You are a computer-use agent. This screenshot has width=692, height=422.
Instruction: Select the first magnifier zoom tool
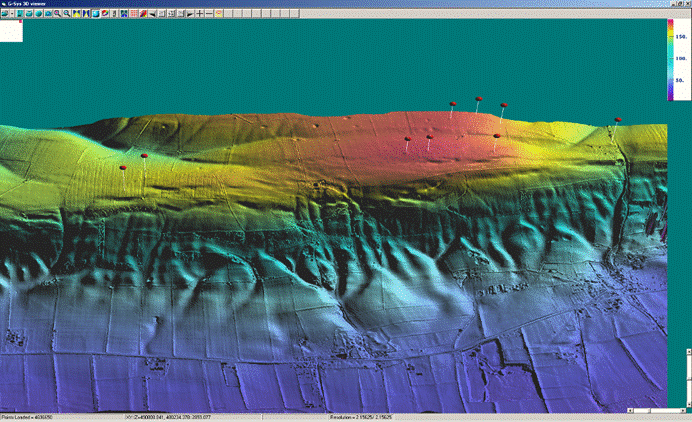pyautogui.click(x=57, y=14)
